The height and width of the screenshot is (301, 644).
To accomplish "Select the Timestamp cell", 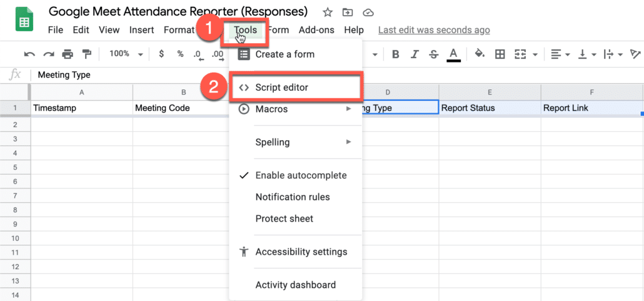I will pos(82,108).
